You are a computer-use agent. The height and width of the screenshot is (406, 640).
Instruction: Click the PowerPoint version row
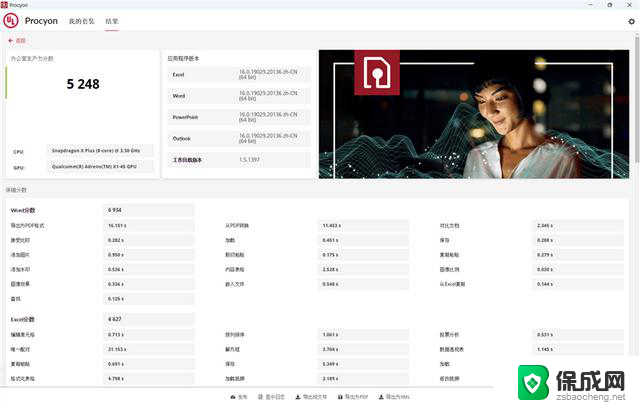[x=239, y=117]
